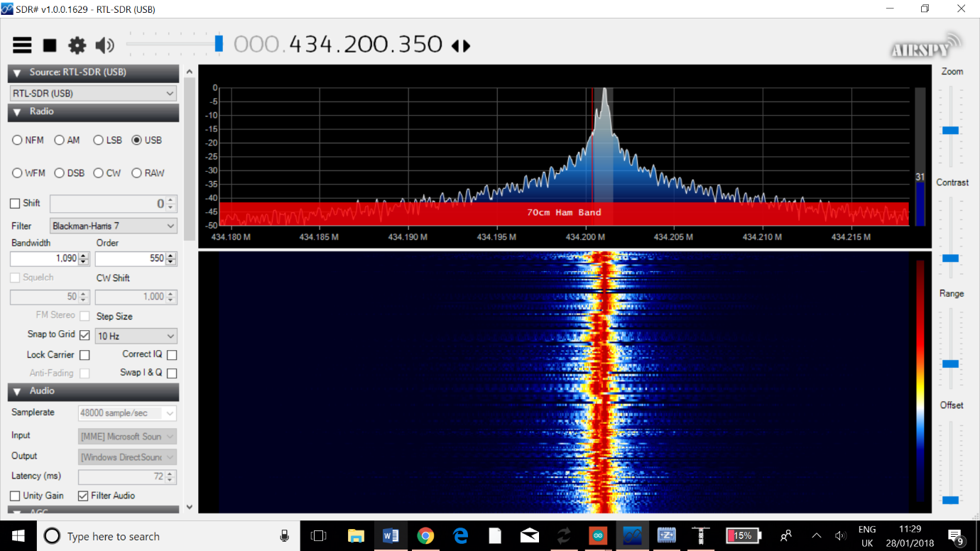Open the notification action center icon
980x551 pixels.
pos(956,536)
